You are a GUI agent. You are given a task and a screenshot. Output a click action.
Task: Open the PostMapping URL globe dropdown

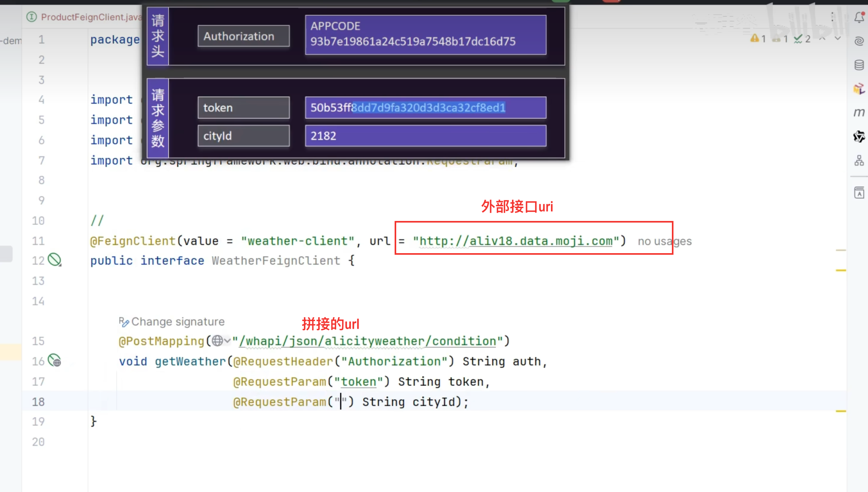tap(221, 341)
